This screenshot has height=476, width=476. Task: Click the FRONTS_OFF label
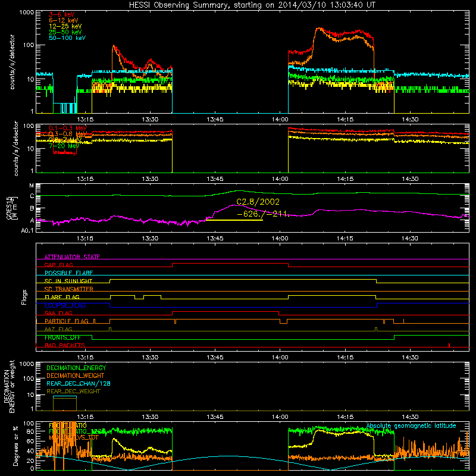coord(62,337)
